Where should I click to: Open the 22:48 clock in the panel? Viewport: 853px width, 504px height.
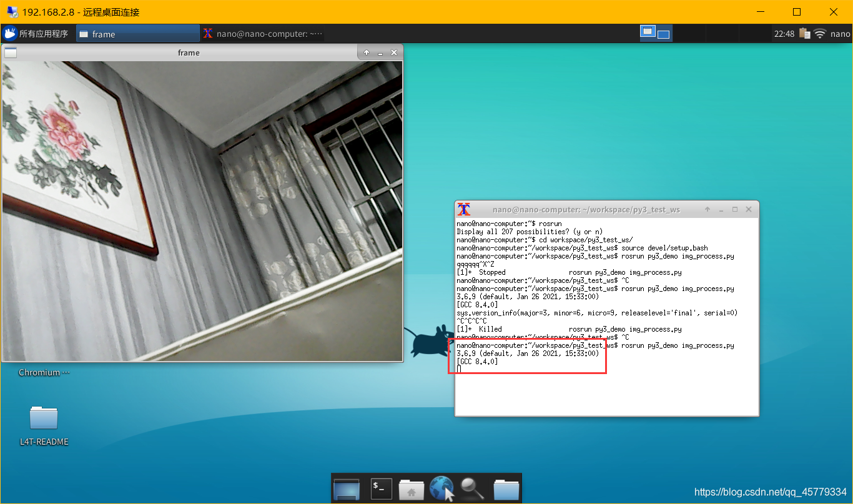tap(784, 34)
